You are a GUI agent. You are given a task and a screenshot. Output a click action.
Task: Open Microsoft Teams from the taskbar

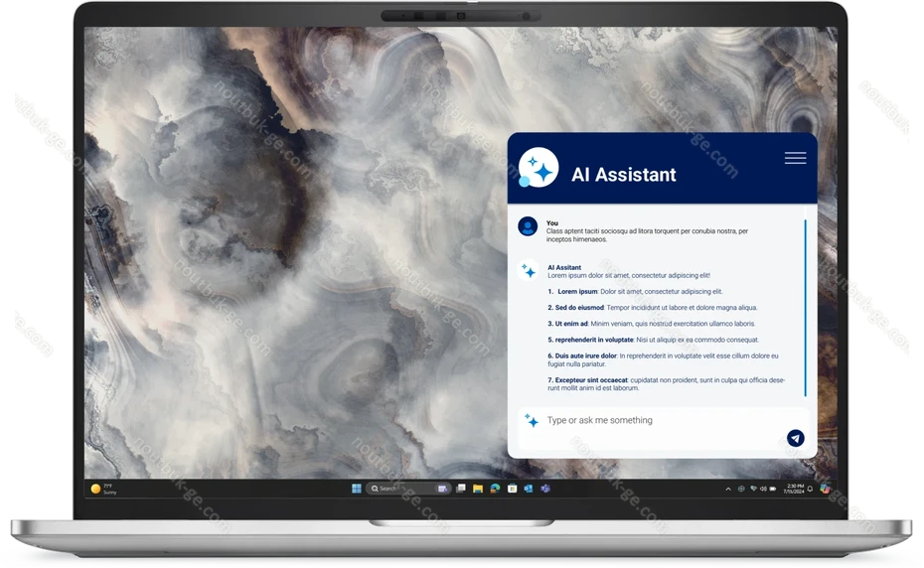click(x=545, y=489)
